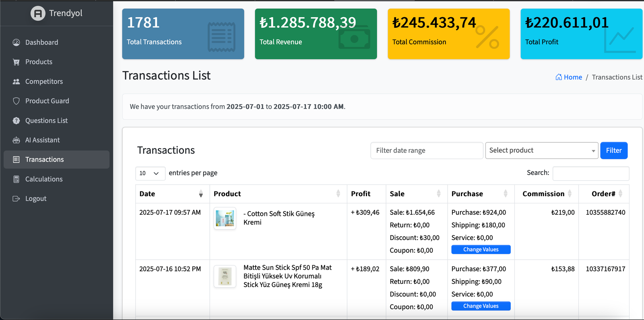Open the Transactions menu item
The width and height of the screenshot is (644, 320).
click(44, 160)
